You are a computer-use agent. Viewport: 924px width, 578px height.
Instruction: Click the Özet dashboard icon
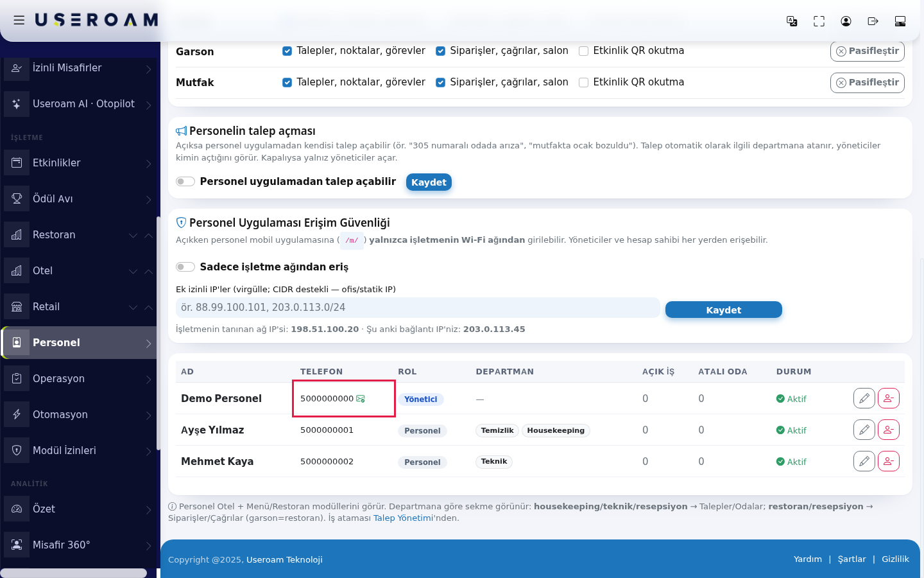point(17,509)
